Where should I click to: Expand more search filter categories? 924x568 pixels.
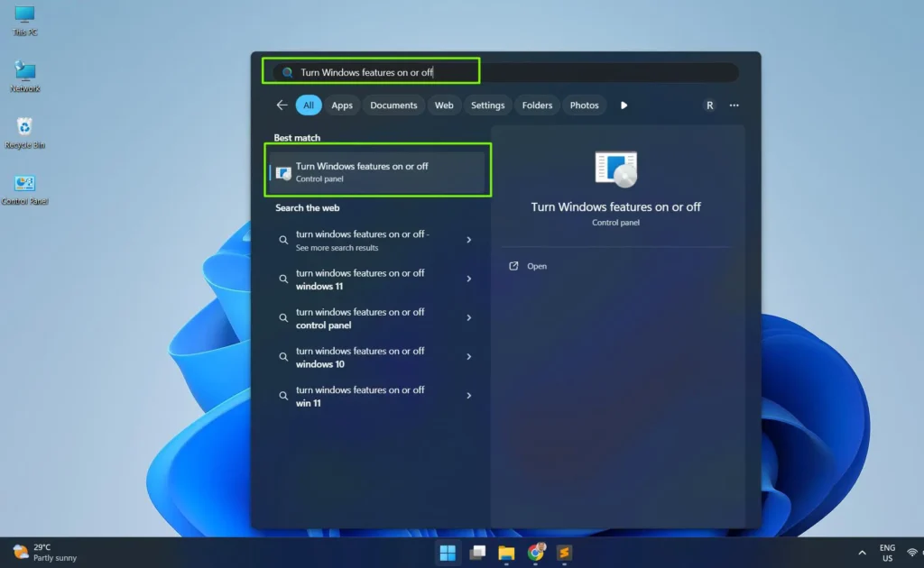[x=624, y=105]
